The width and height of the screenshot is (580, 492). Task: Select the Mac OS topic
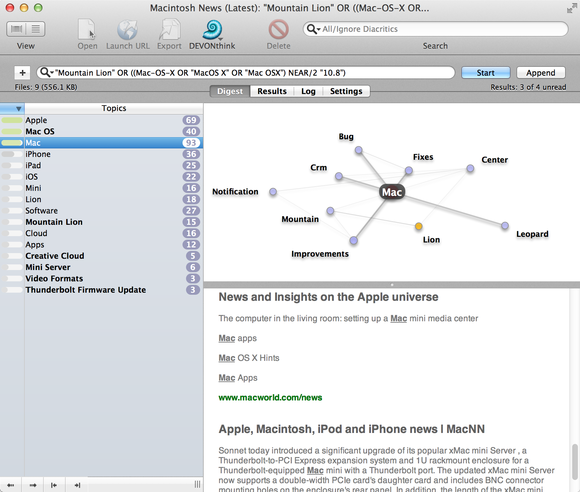pyautogui.click(x=101, y=131)
